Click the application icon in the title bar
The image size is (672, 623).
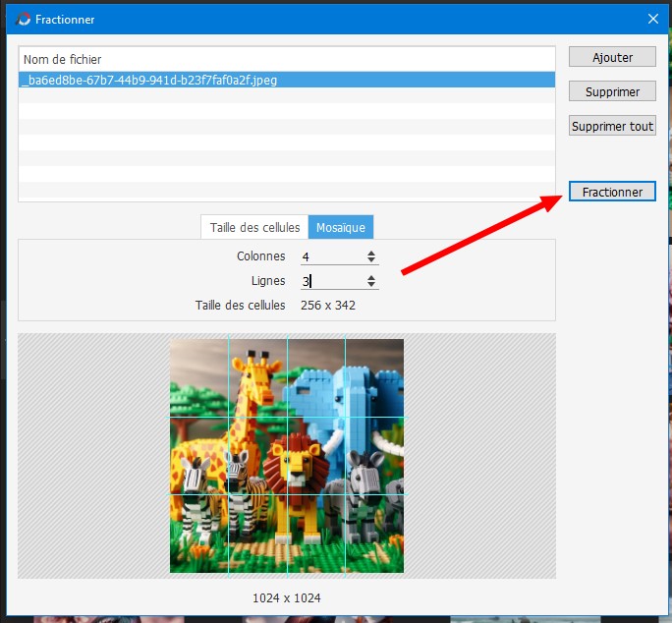click(x=24, y=19)
